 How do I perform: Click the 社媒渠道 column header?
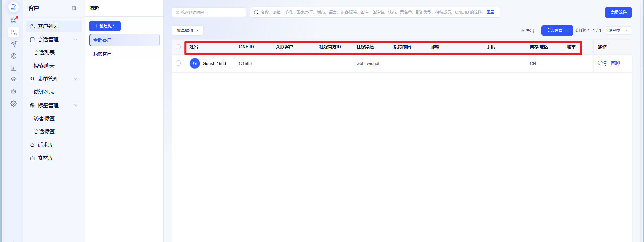[x=365, y=47]
